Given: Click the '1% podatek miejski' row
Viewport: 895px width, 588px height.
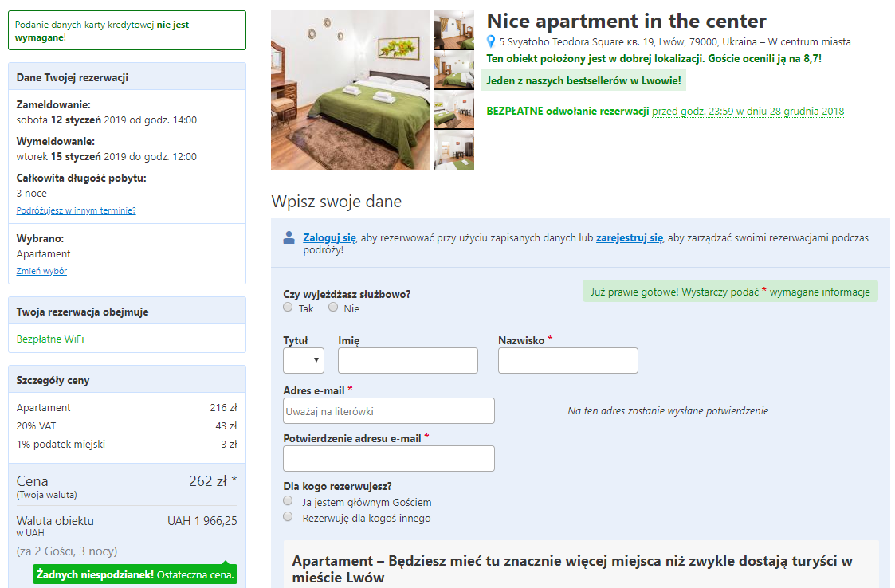Looking at the screenshot, I should tap(127, 444).
